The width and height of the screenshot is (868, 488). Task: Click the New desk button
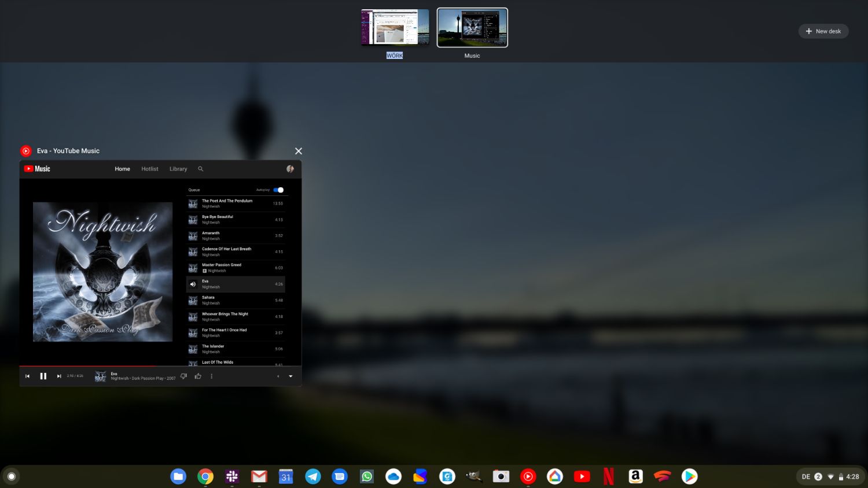point(823,31)
